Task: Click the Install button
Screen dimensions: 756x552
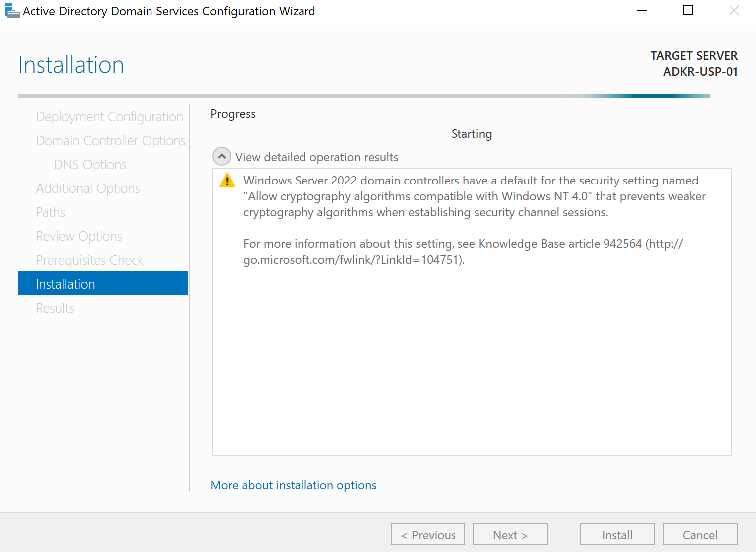Action: coord(617,534)
